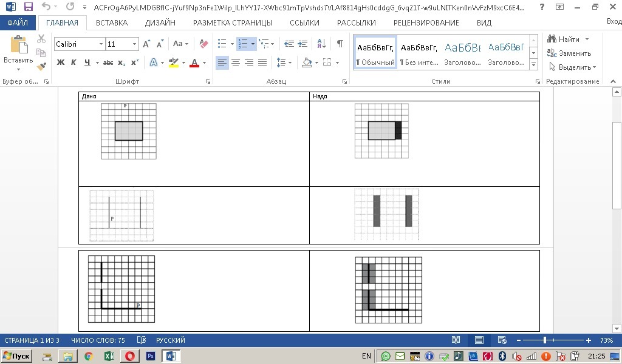Toggle superscript x² formatting

coord(135,62)
